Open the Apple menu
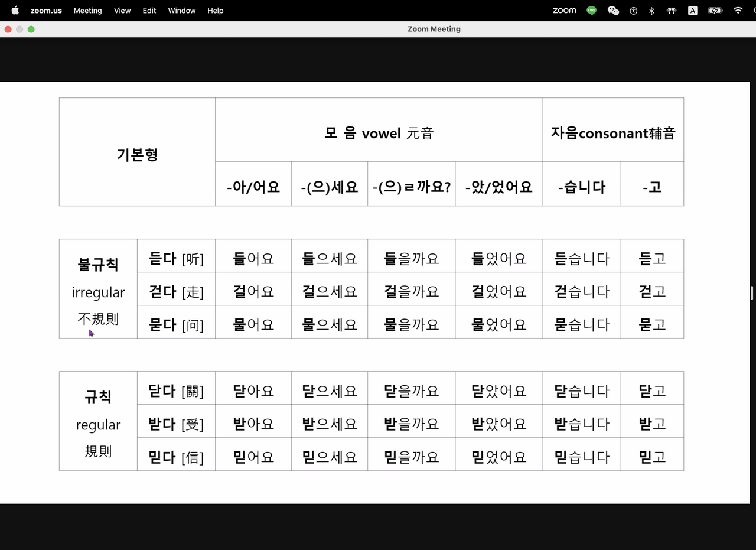Viewport: 756px width, 550px height. click(15, 11)
